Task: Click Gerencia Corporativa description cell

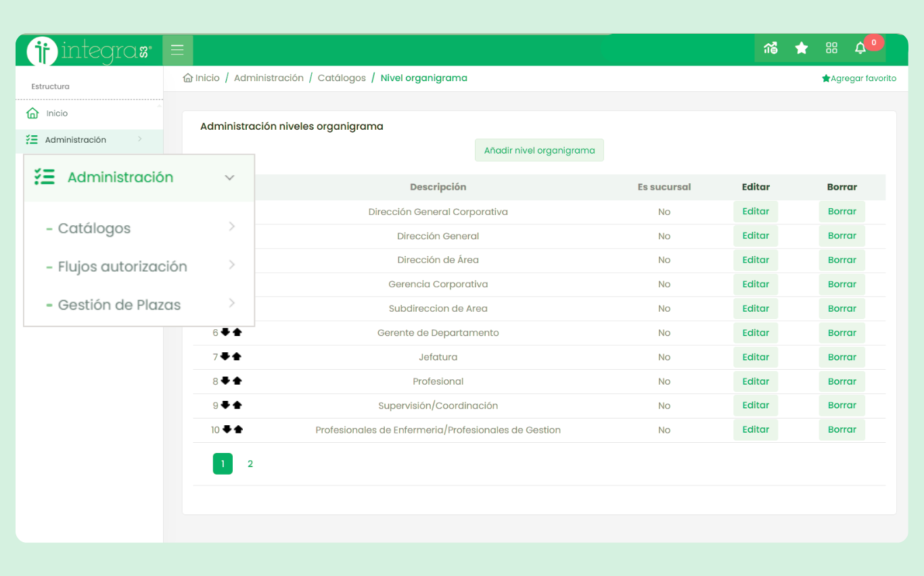Action: click(x=438, y=285)
